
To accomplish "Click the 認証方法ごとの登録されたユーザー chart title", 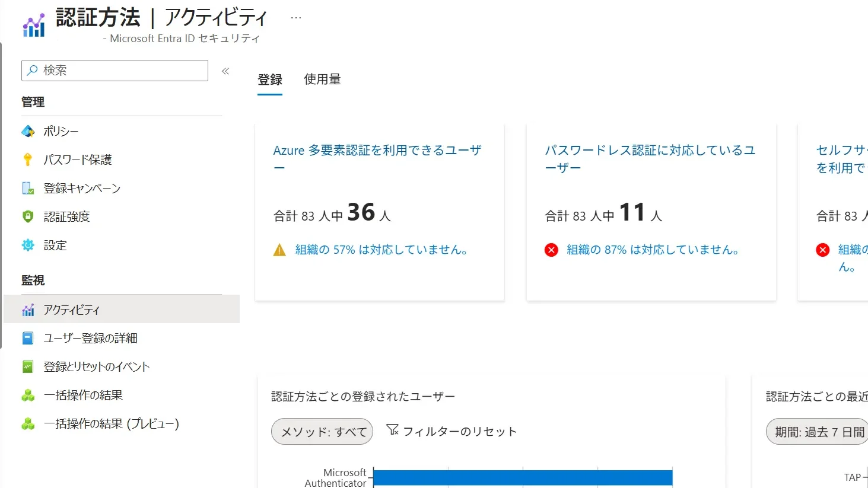I will pos(363,397).
